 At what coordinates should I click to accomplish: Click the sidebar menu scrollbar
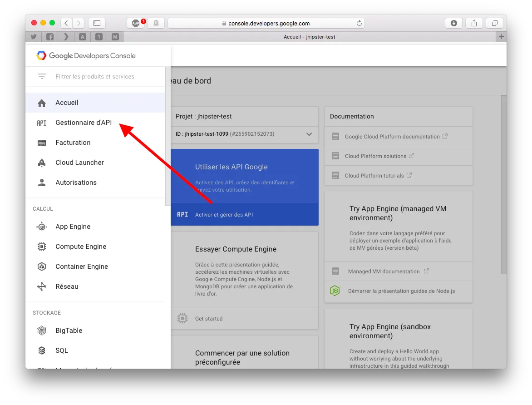point(167,136)
